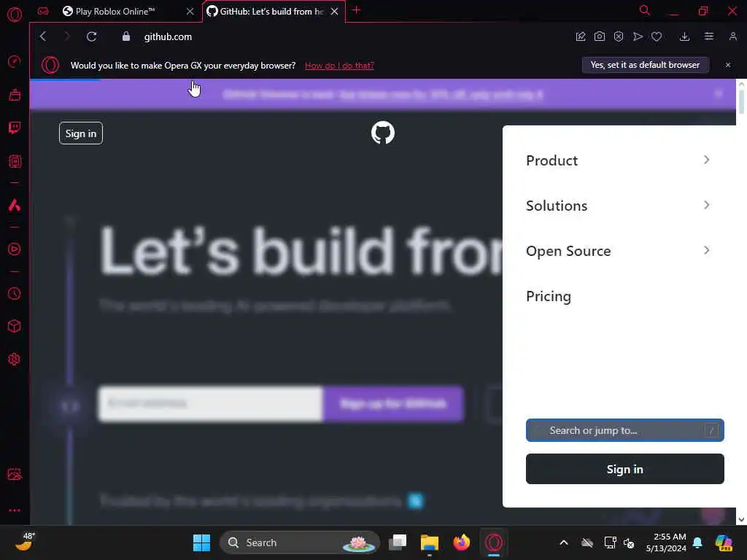This screenshot has height=560, width=747.
Task: Open the profile person icon
Action: [732, 36]
